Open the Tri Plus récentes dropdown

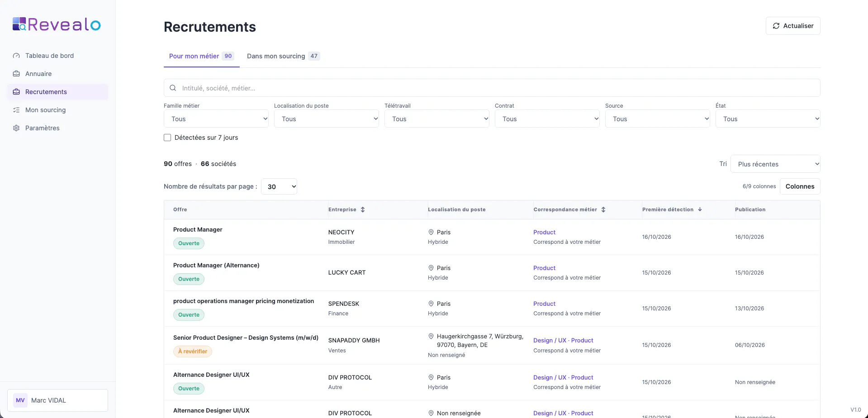pyautogui.click(x=775, y=164)
